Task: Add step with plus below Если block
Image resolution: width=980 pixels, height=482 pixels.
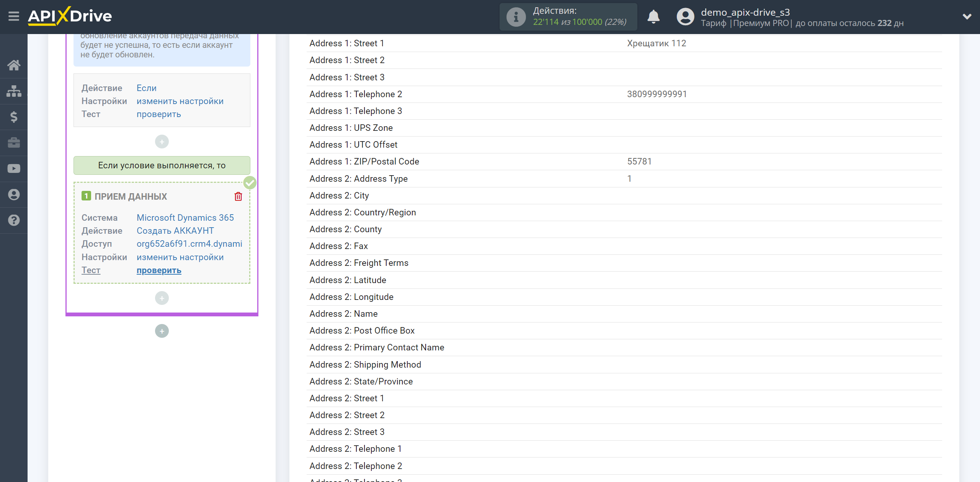Action: click(162, 142)
